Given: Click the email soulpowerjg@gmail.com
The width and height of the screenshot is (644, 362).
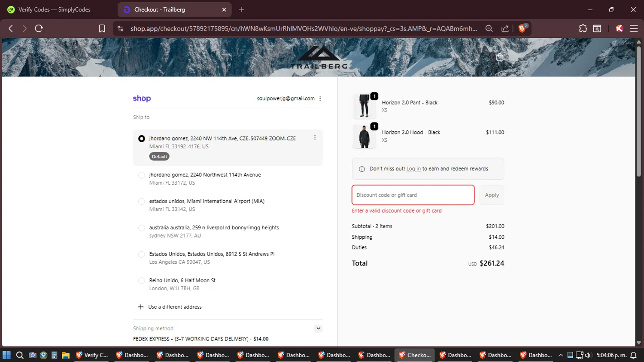Looking at the screenshot, I should pyautogui.click(x=286, y=98).
